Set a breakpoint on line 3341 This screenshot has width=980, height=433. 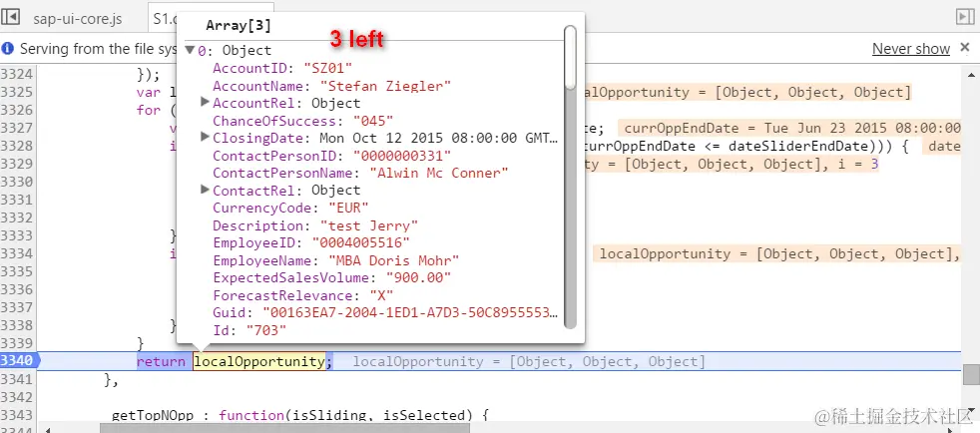[x=17, y=379]
